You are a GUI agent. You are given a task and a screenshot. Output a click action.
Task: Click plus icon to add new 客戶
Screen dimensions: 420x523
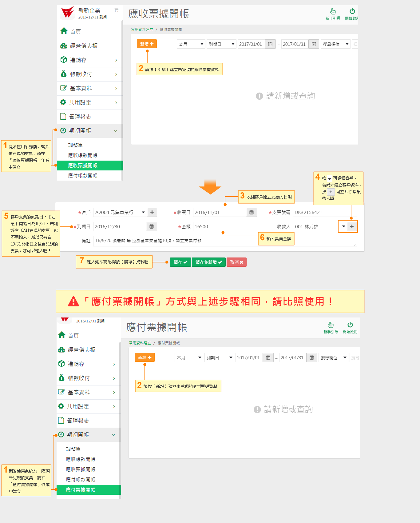152,212
